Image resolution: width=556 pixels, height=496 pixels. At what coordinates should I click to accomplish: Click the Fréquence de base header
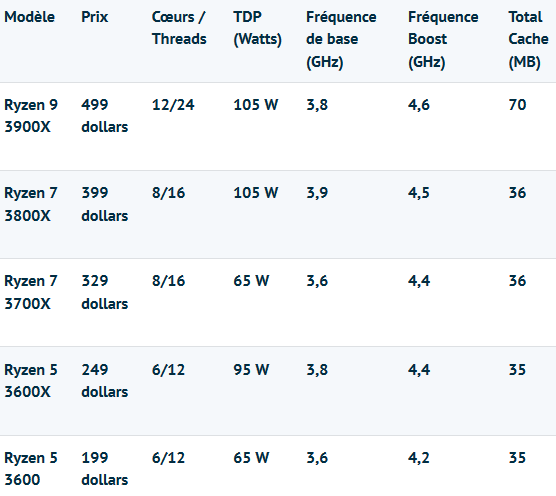click(x=341, y=39)
